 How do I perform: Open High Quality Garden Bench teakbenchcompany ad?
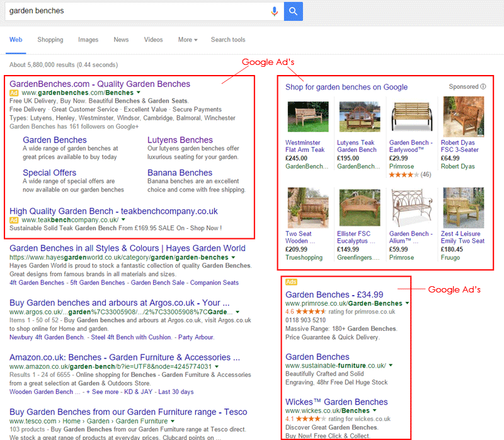(113, 211)
